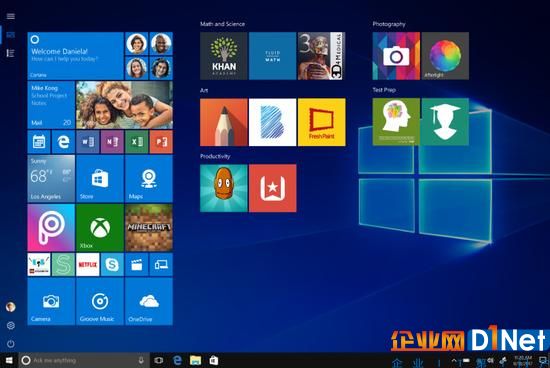Open the Groove Music tile
The width and height of the screenshot is (550, 368).
click(100, 301)
